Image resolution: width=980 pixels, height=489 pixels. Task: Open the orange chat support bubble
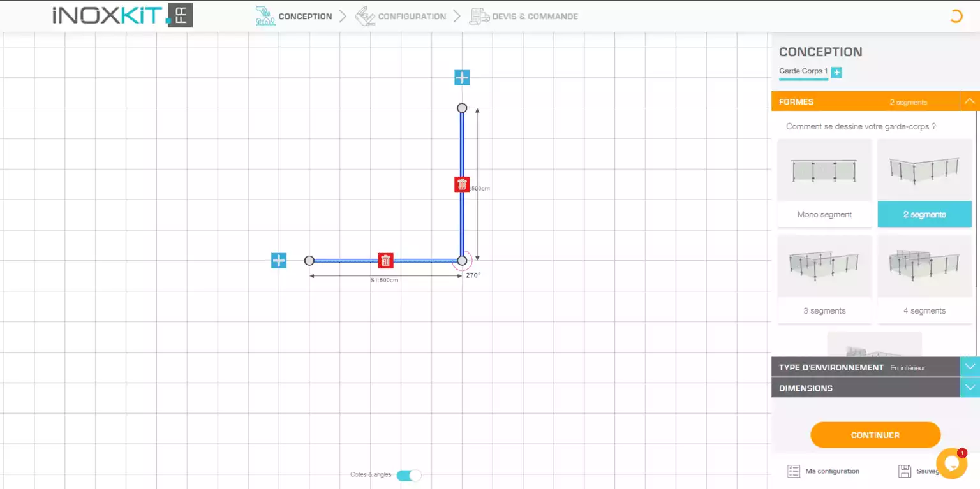[951, 465]
